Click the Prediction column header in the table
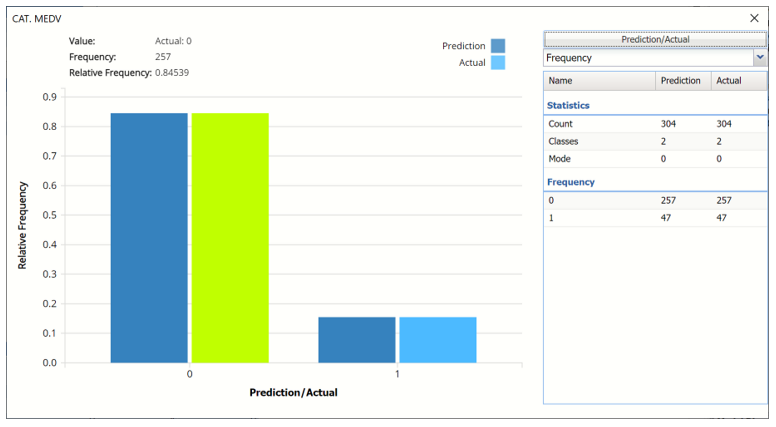776x427 pixels. (681, 80)
